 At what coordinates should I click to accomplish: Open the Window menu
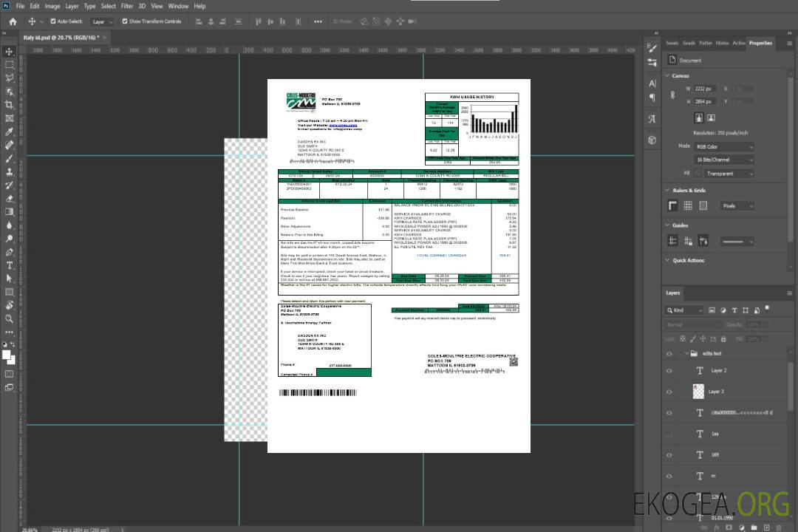(x=178, y=6)
